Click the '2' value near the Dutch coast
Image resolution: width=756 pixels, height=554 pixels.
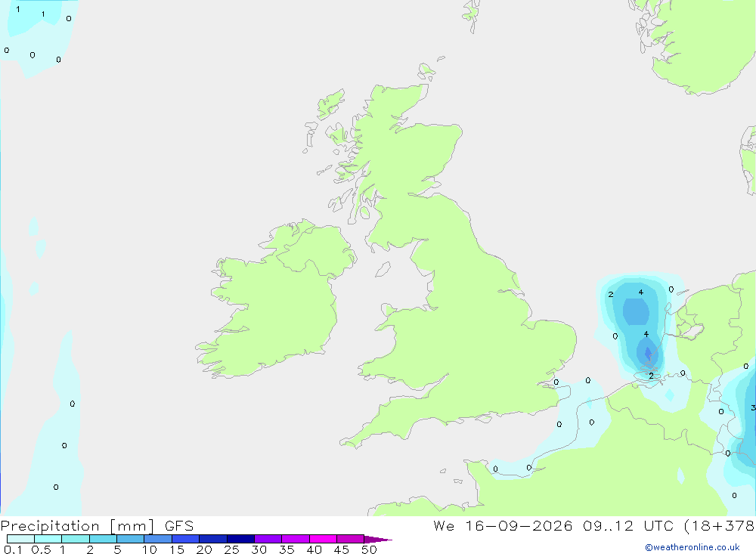click(651, 376)
